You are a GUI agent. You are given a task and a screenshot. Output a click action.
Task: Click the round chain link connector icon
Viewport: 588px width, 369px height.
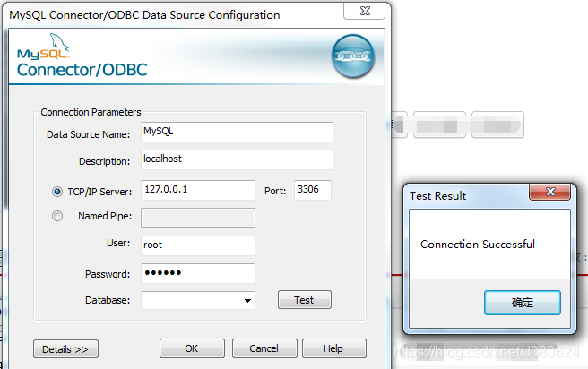(352, 56)
